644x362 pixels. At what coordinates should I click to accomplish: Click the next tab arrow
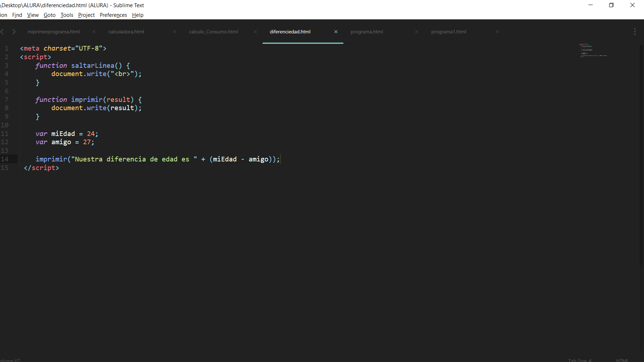click(x=14, y=32)
